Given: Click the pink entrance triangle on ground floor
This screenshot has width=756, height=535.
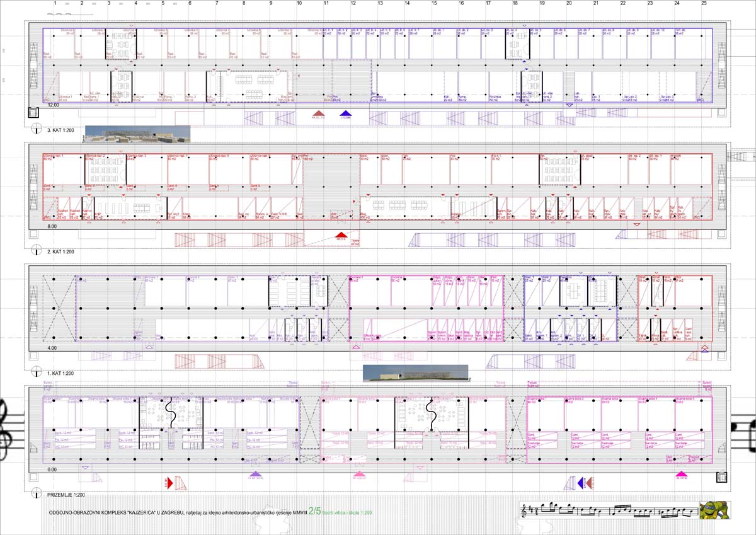Looking at the screenshot, I should 359,475.
